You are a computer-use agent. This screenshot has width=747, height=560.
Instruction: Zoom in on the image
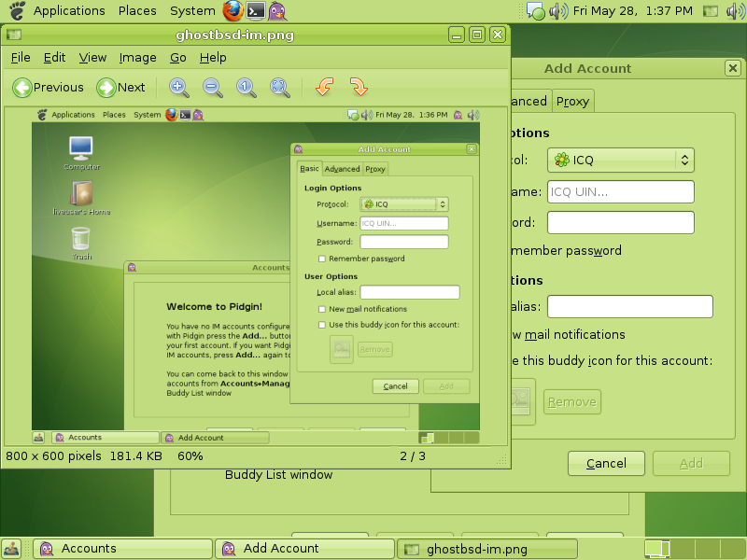(179, 88)
